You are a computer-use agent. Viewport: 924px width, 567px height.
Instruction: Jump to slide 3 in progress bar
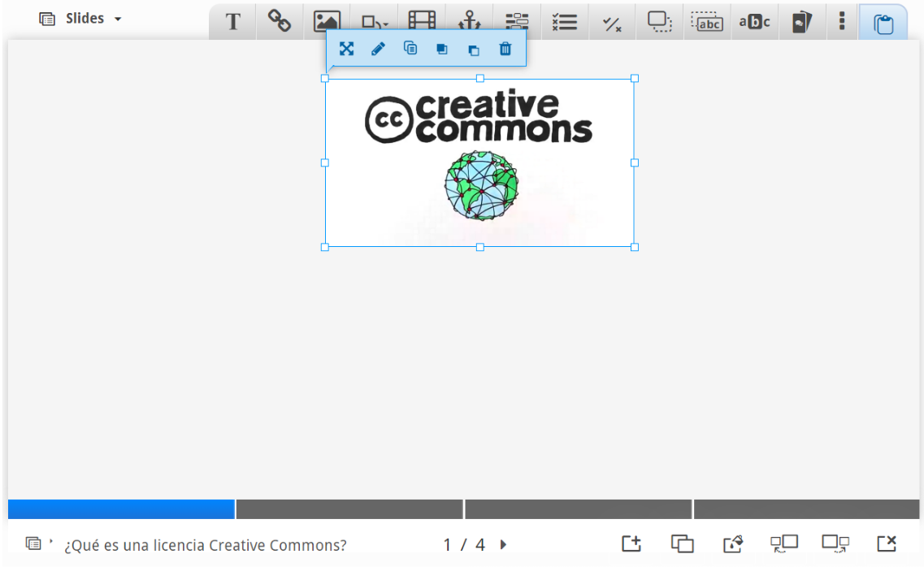(x=578, y=509)
